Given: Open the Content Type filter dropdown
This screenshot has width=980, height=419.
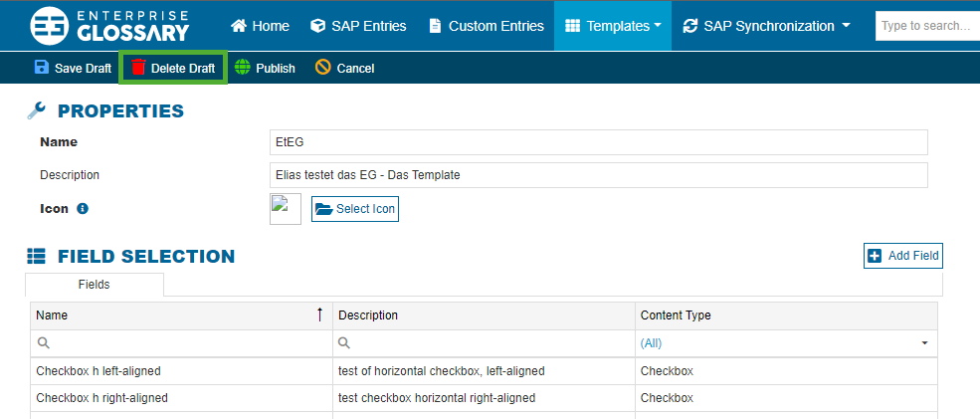Looking at the screenshot, I should pos(924,343).
